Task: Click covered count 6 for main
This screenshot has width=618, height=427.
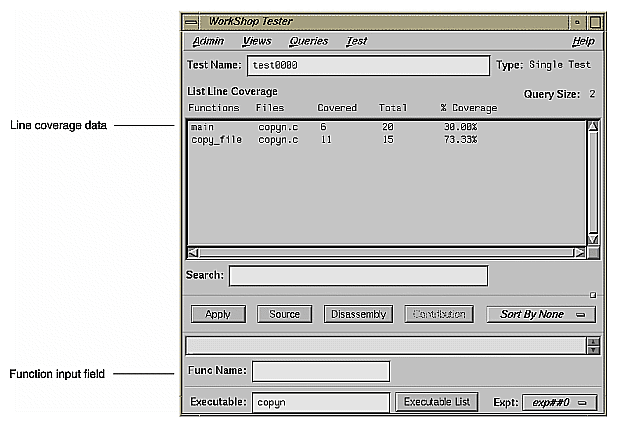Action: click(323, 127)
